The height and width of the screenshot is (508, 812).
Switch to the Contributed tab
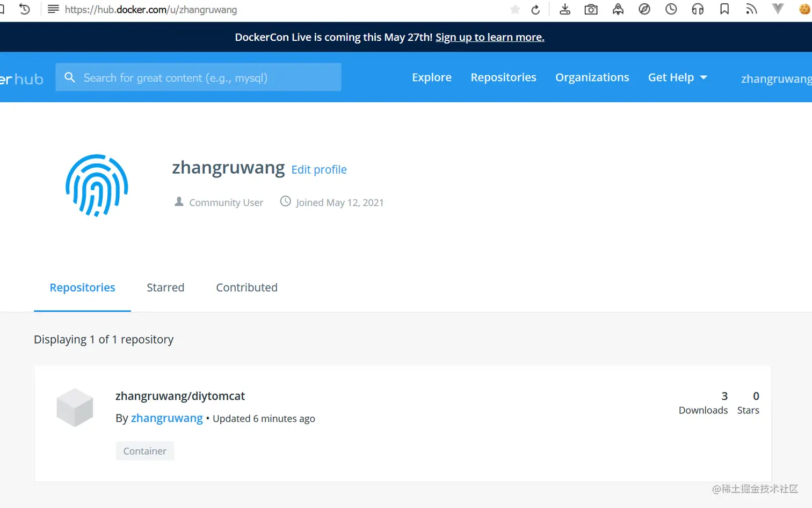[247, 288]
